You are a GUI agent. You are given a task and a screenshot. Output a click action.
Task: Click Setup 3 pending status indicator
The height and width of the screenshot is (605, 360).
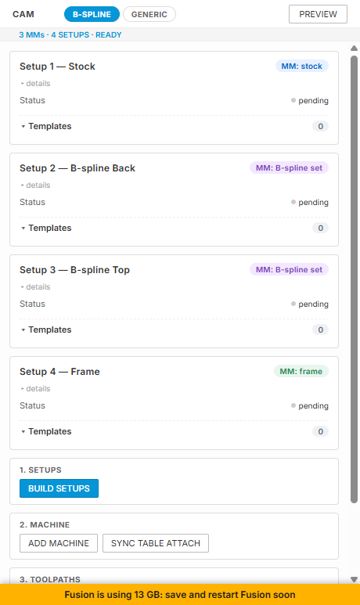[309, 304]
